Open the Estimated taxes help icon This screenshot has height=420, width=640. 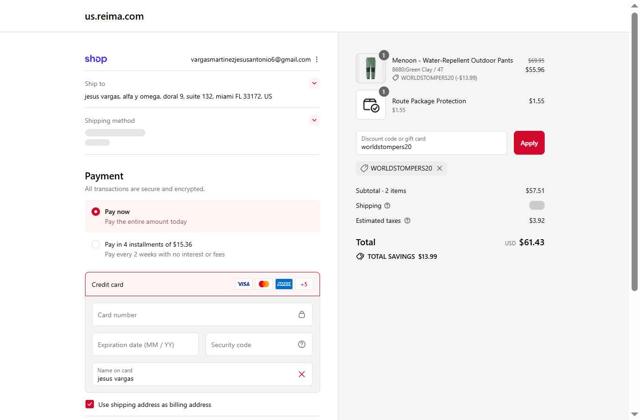[x=407, y=220]
